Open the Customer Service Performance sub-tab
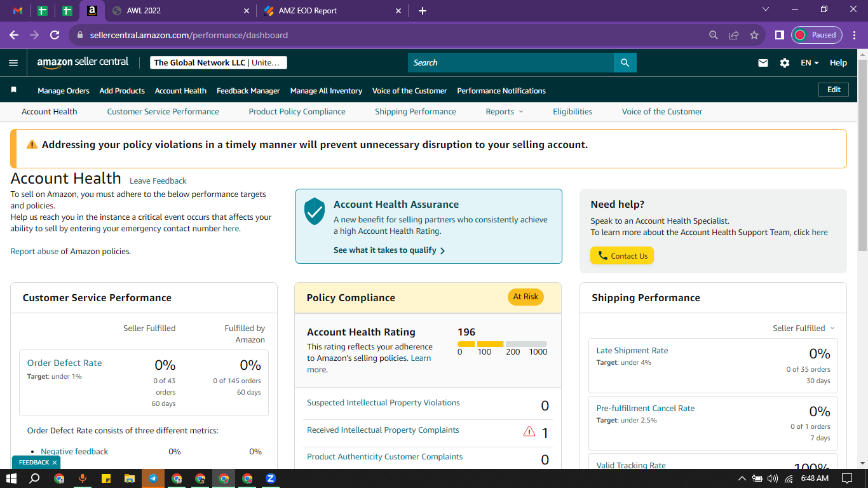868x488 pixels. 163,112
